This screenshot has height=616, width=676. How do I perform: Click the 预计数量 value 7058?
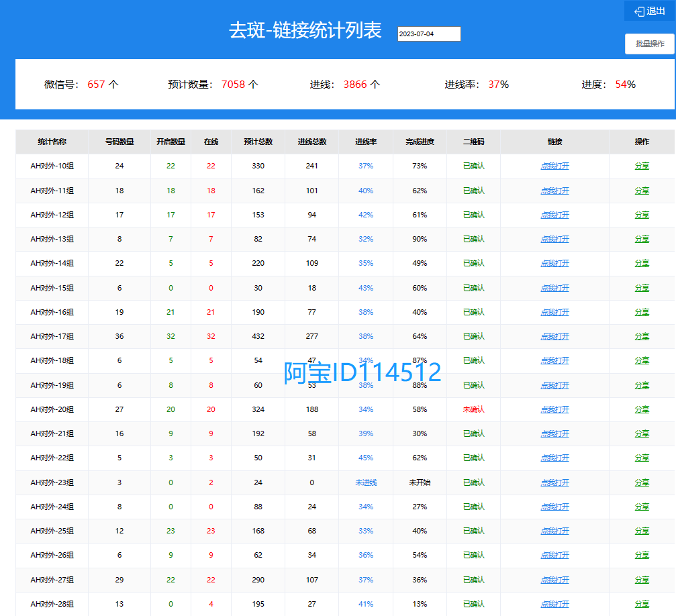pyautogui.click(x=233, y=85)
